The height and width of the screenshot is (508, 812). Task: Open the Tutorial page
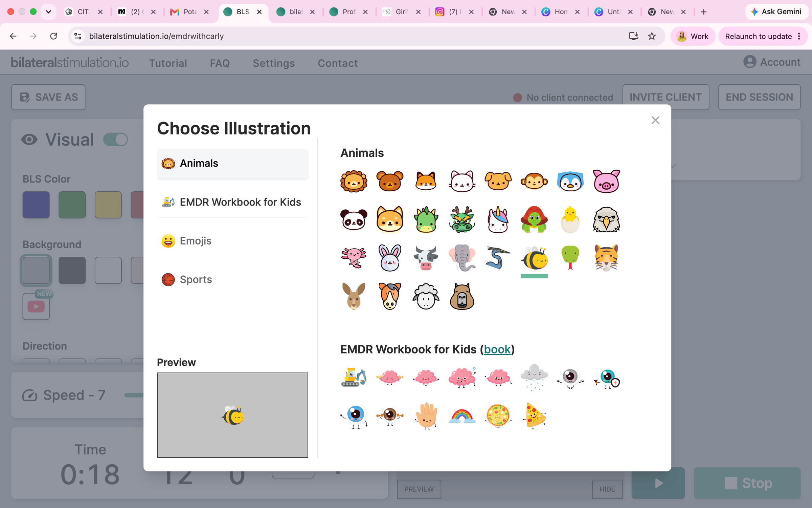[168, 63]
